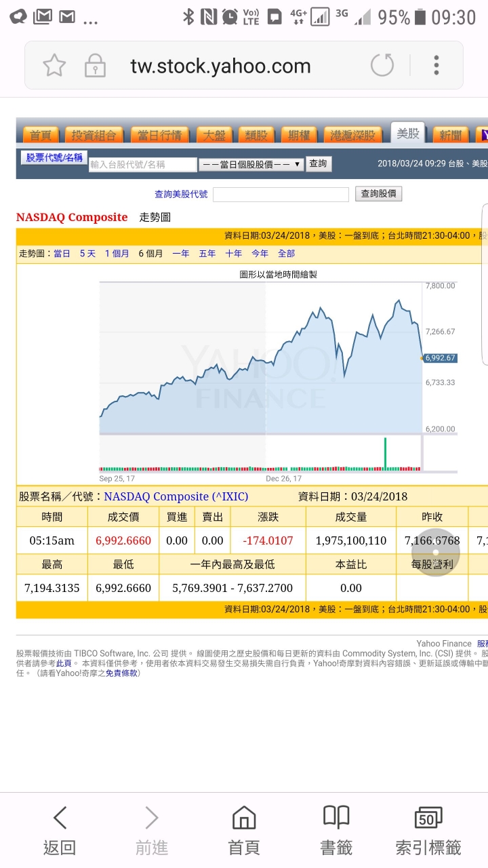The height and width of the screenshot is (868, 488).
Task: Switch to 投資組合 tab
Action: click(x=94, y=135)
